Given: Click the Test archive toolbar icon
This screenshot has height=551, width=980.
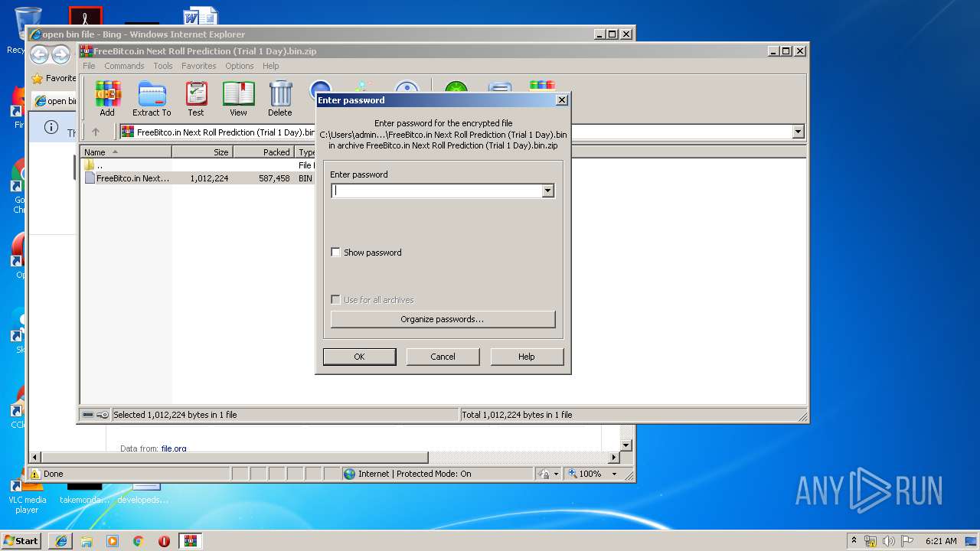Looking at the screenshot, I should [x=196, y=99].
